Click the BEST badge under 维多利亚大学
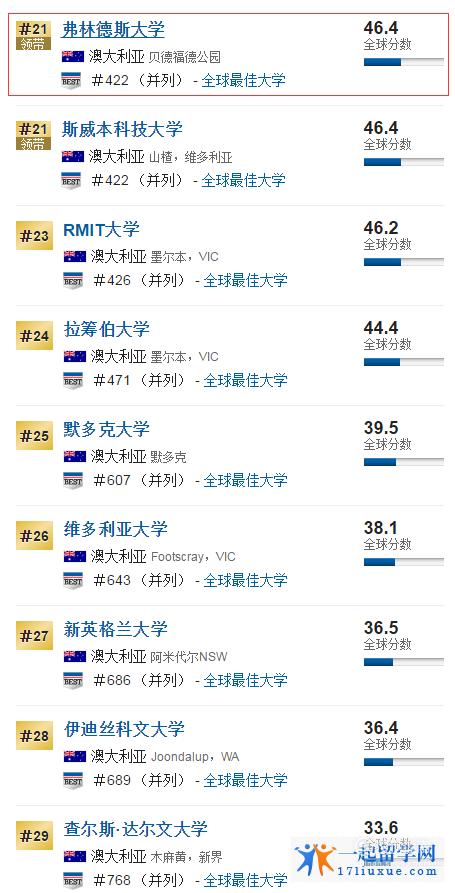The height and width of the screenshot is (893, 455). [x=73, y=580]
